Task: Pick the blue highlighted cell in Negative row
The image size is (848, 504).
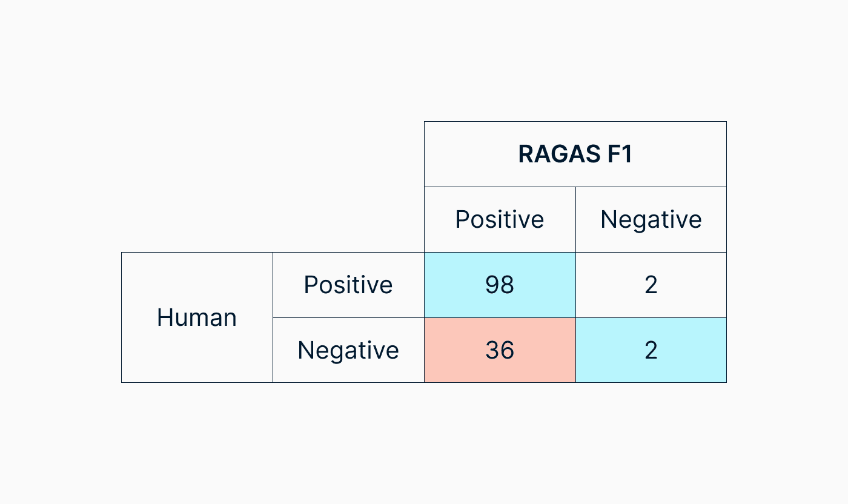Action: click(651, 350)
